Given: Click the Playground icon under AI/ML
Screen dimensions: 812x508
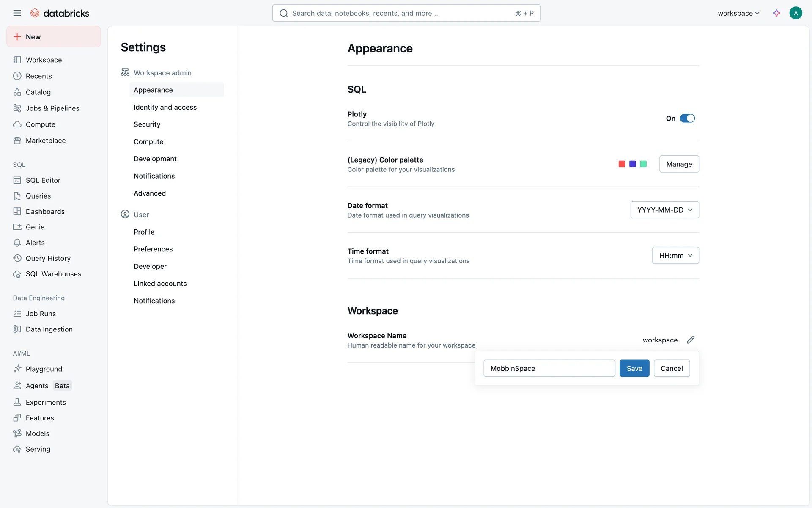Looking at the screenshot, I should [17, 369].
